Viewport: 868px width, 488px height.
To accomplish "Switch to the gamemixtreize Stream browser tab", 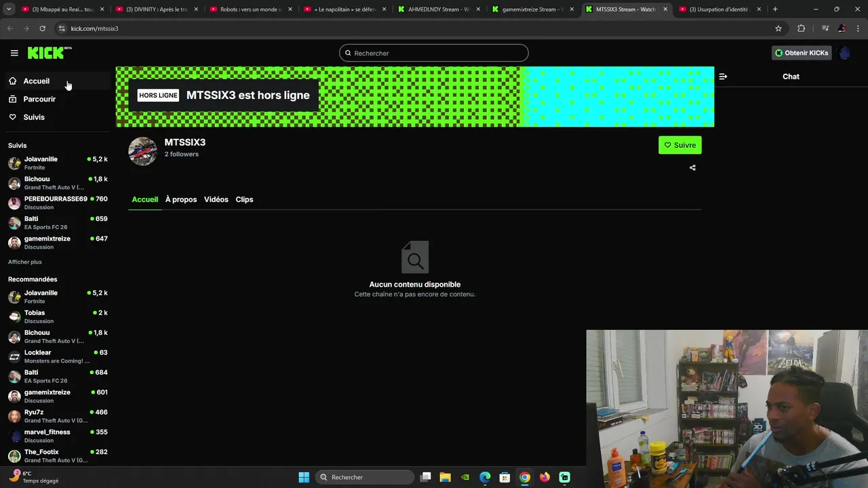I will tap(533, 9).
